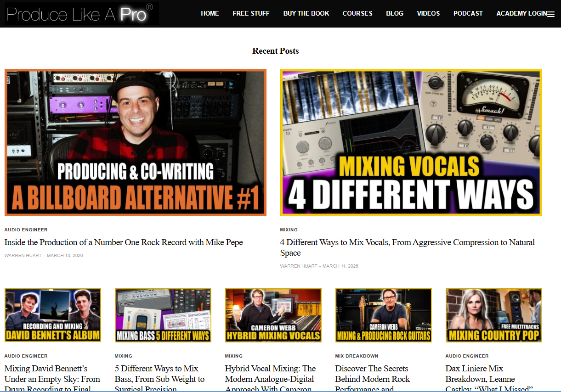
Task: Visit the BLOG page from navigation
Action: click(394, 13)
